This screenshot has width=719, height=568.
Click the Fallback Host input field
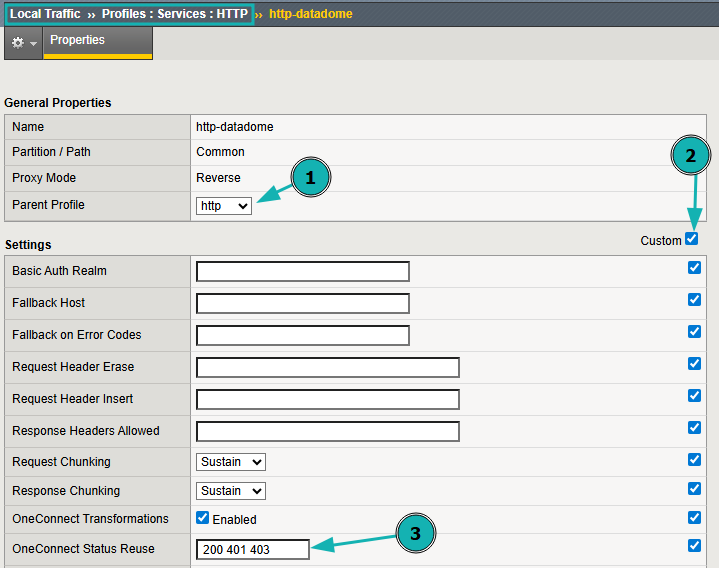[x=303, y=303]
